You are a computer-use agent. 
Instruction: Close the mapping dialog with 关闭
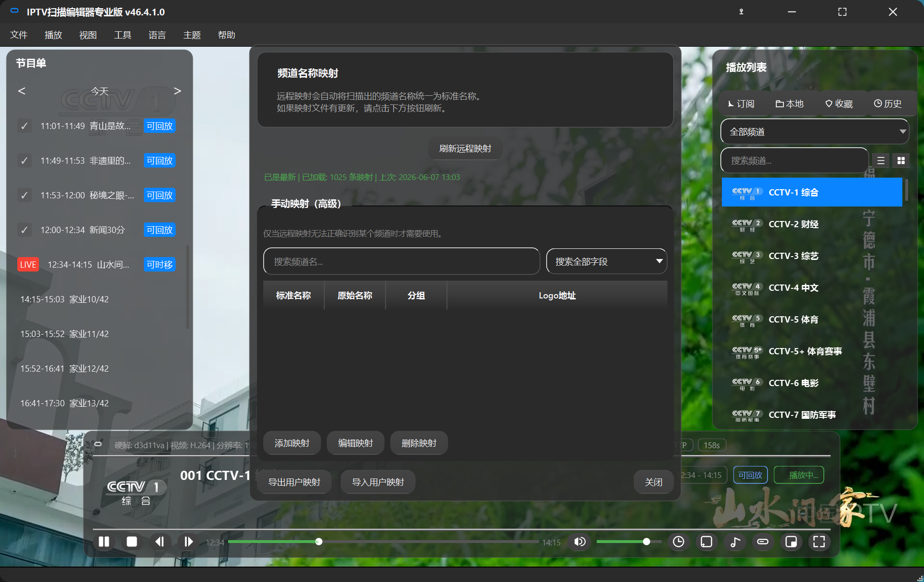pyautogui.click(x=653, y=482)
